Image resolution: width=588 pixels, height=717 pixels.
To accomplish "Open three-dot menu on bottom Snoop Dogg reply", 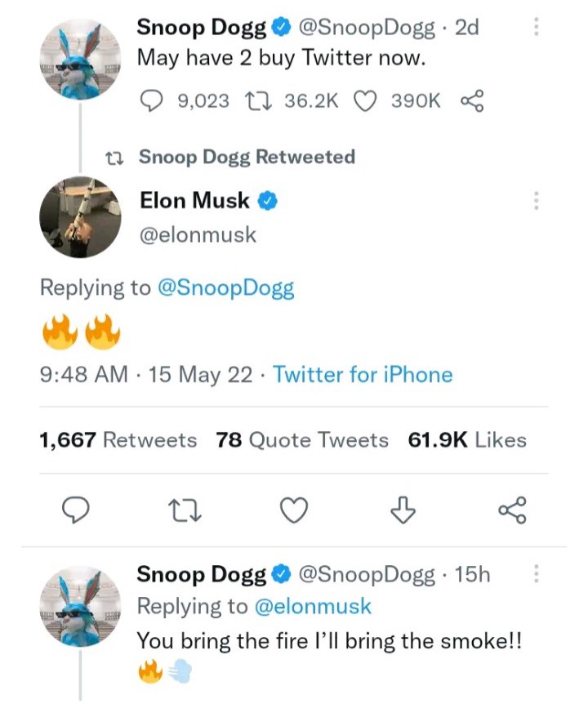I will click(x=536, y=574).
